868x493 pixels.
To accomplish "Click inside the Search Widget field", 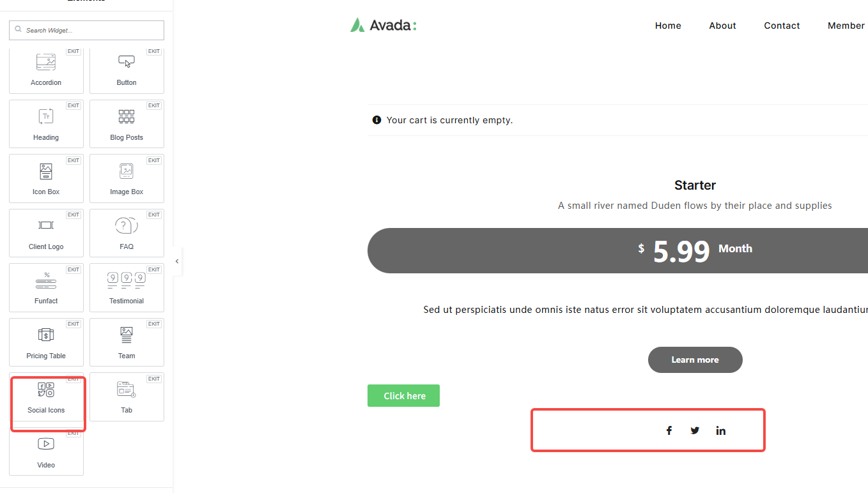I will 86,30.
